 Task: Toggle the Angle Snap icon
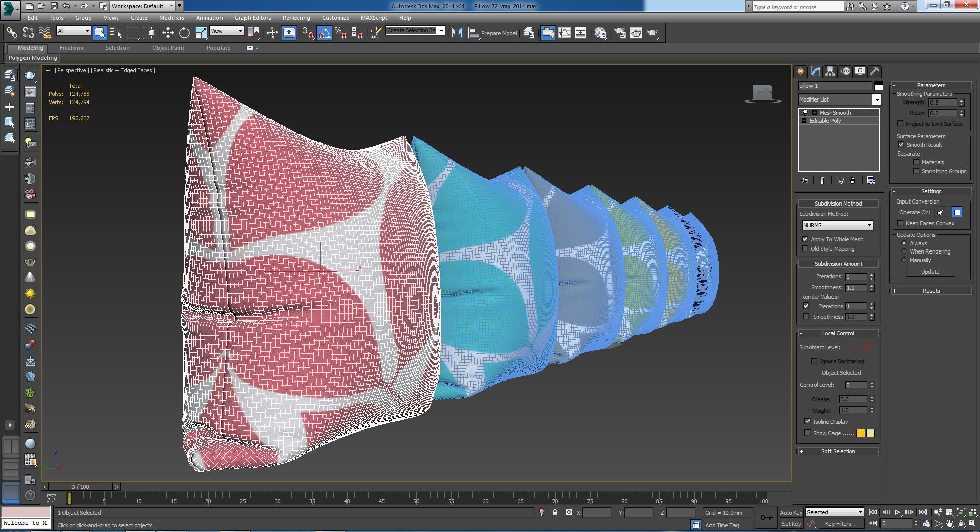pos(325,33)
